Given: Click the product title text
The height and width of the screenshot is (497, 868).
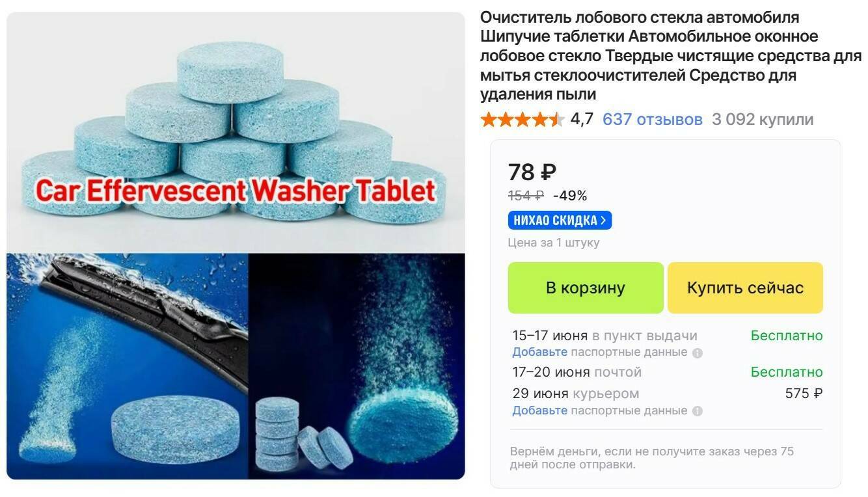Looking at the screenshot, I should [671, 55].
